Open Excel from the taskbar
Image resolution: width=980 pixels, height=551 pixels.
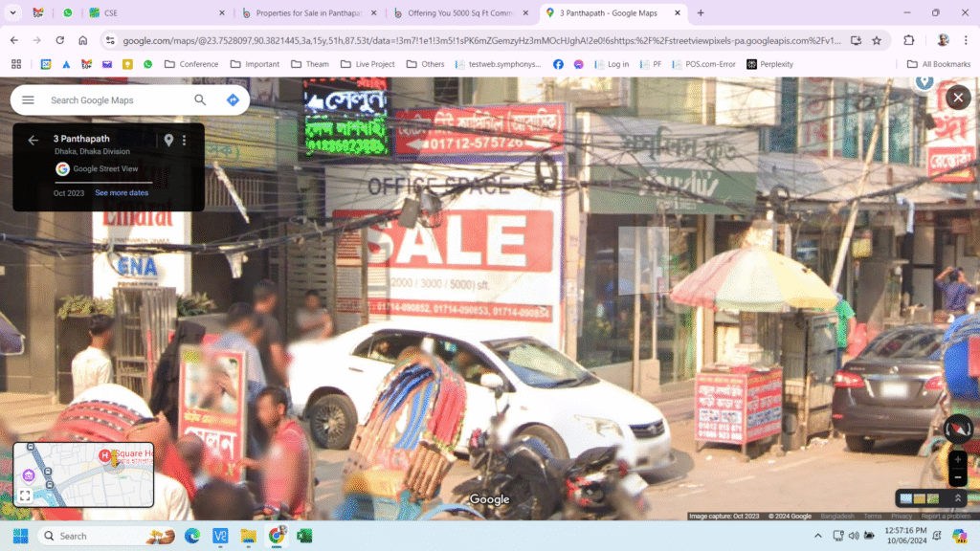click(x=304, y=536)
